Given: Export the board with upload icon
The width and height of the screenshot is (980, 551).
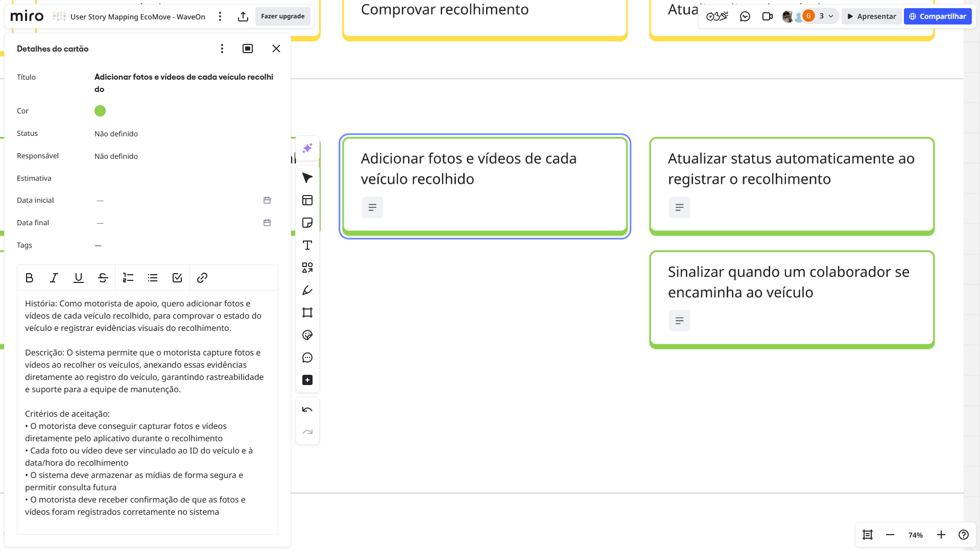Looking at the screenshot, I should pyautogui.click(x=243, y=16).
